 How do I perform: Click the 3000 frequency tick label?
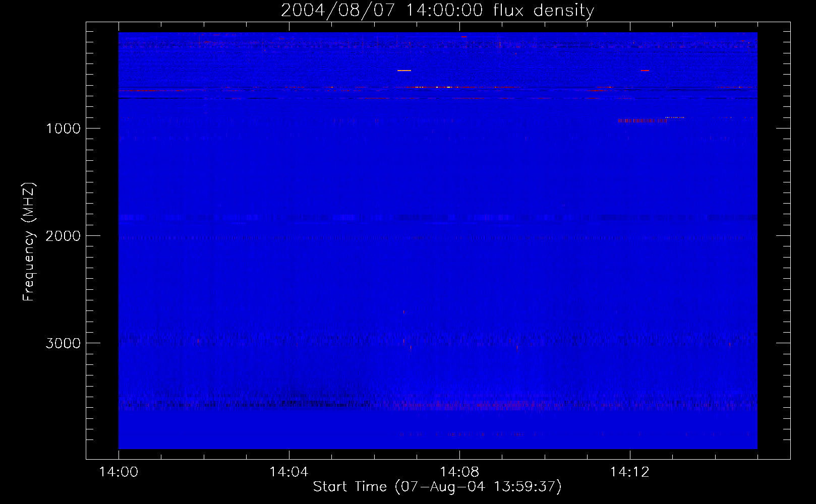pos(63,343)
